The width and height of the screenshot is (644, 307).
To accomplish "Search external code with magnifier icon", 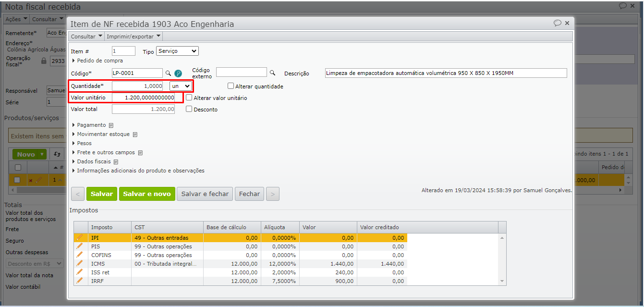I will [x=272, y=73].
